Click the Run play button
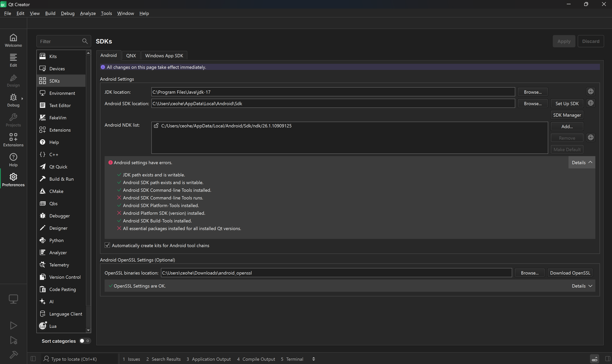The image size is (612, 364). (x=13, y=325)
